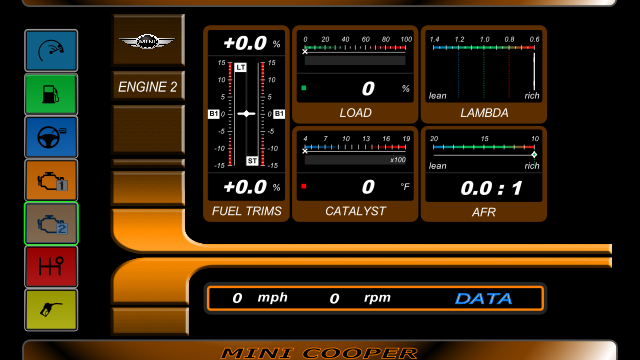Screen dimensions: 640x360
Task: Open the CATALYST temperature panel
Action: 355,174
